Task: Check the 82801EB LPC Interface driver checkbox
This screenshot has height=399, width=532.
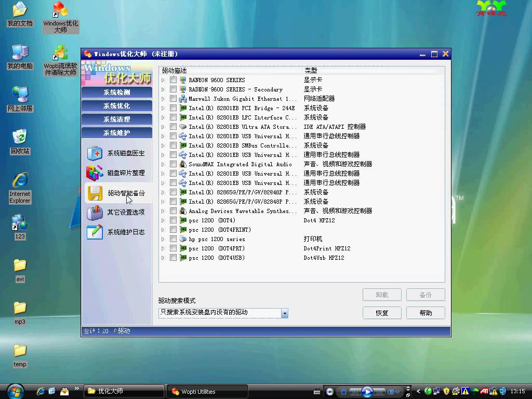Action: [173, 117]
